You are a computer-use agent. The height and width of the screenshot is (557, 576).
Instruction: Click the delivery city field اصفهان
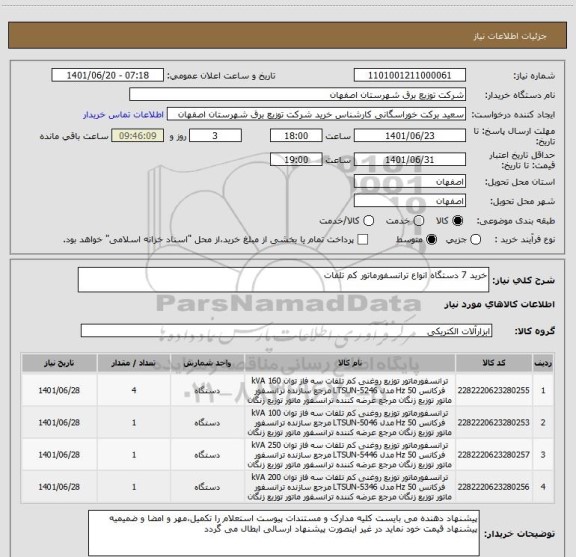point(410,201)
